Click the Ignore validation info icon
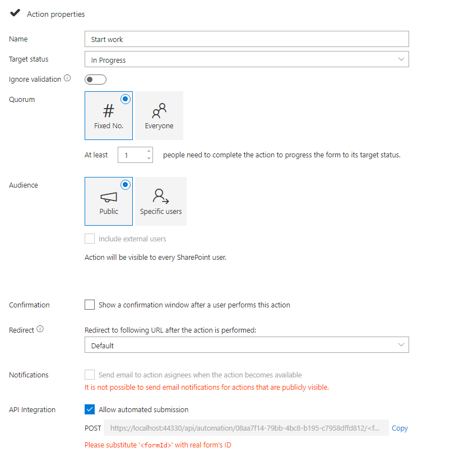450x476 pixels. point(67,78)
